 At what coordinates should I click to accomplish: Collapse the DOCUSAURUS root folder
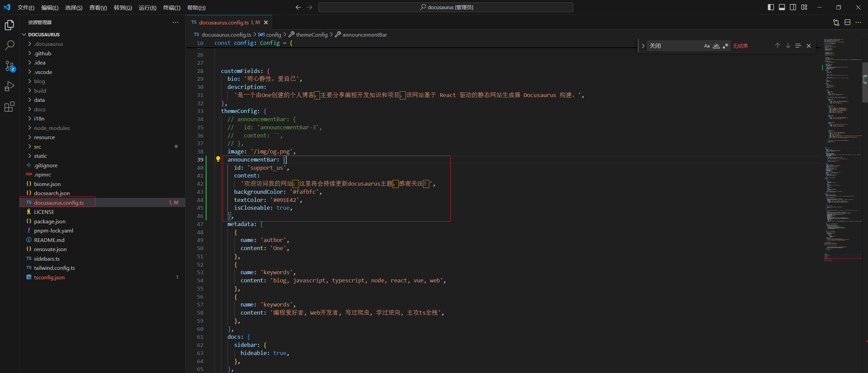pos(102,35)
